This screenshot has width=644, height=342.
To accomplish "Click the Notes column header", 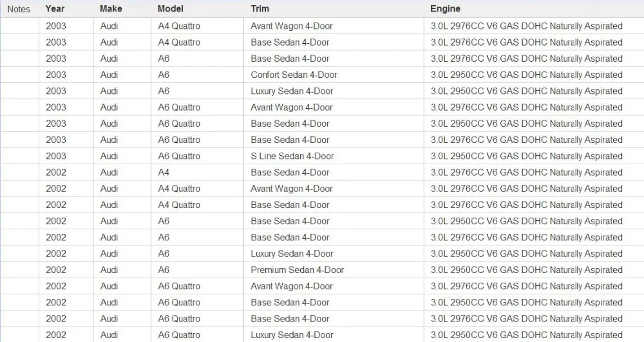I will (x=19, y=8).
